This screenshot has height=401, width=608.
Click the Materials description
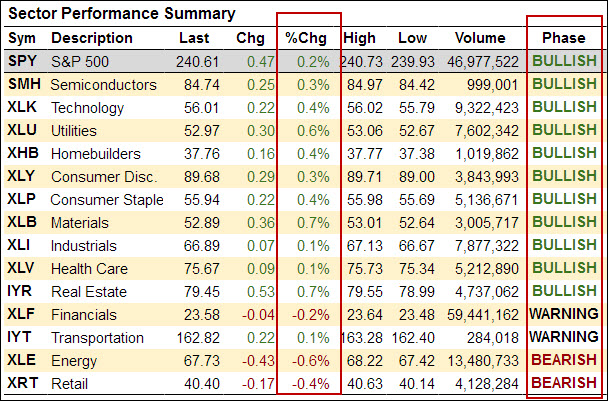80,223
